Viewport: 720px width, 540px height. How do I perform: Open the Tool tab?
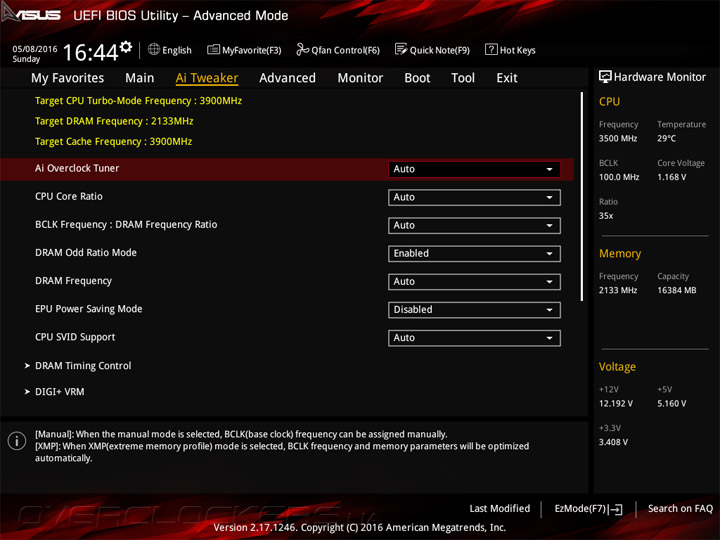[463, 78]
